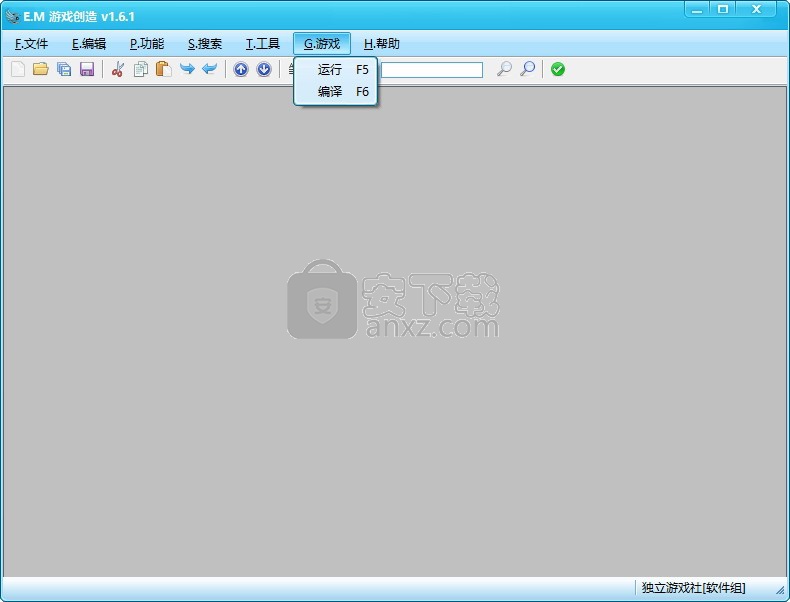
Task: Click the save all (stacked disks) icon
Action: (64, 69)
